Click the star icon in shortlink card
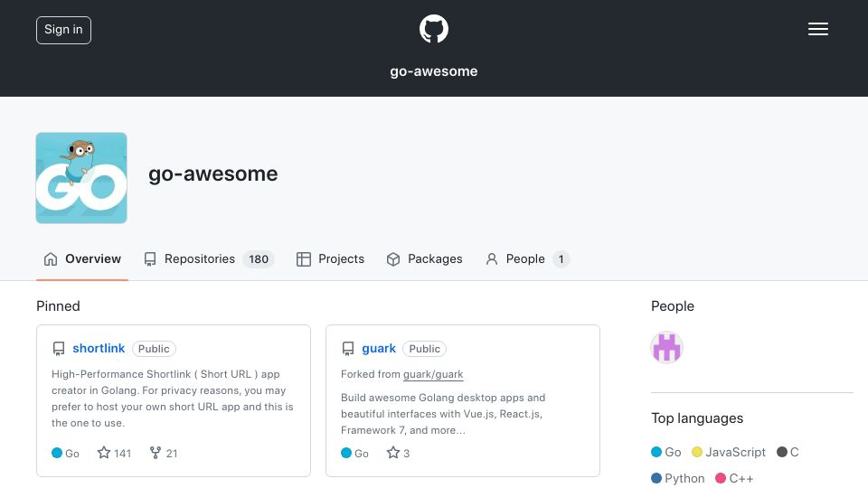The height and width of the screenshot is (488, 868). (103, 453)
